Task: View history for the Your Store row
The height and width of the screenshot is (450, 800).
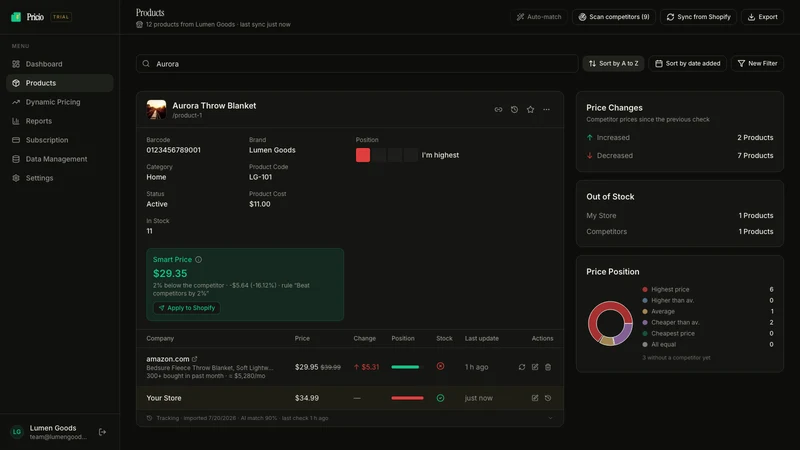Action: [548, 398]
